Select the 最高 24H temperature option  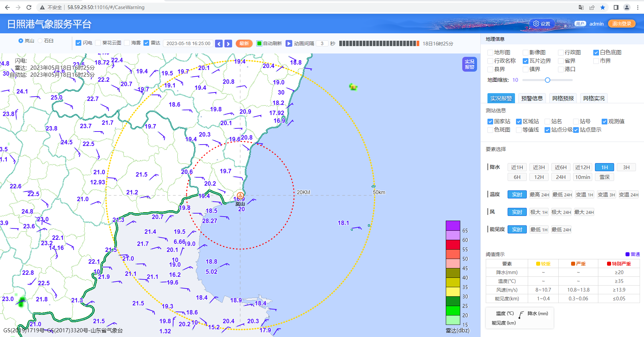539,194
